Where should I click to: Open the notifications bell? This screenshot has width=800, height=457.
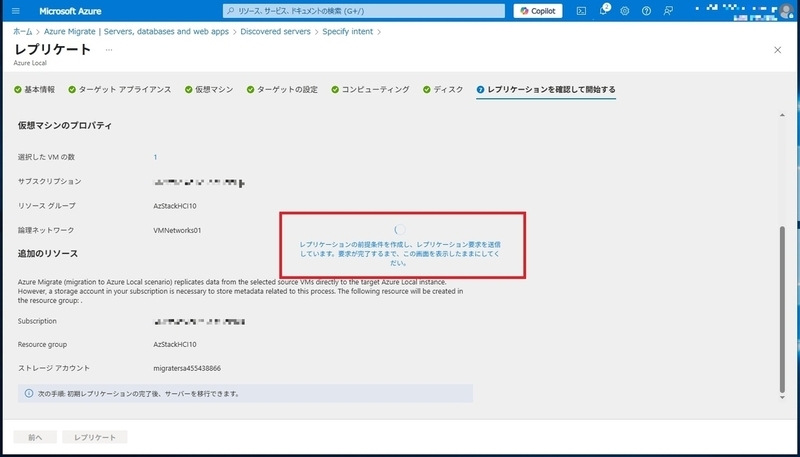603,11
